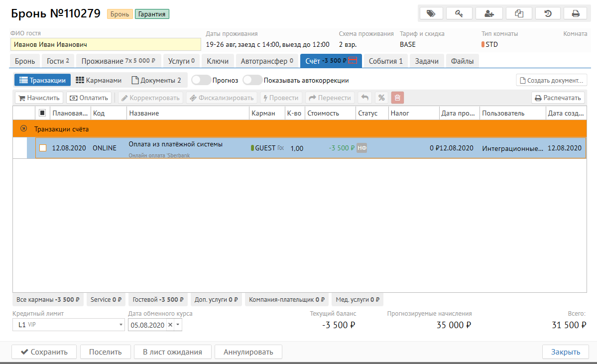597x364 pixels.
Task: Click the printer icon at top right
Action: [x=576, y=13]
